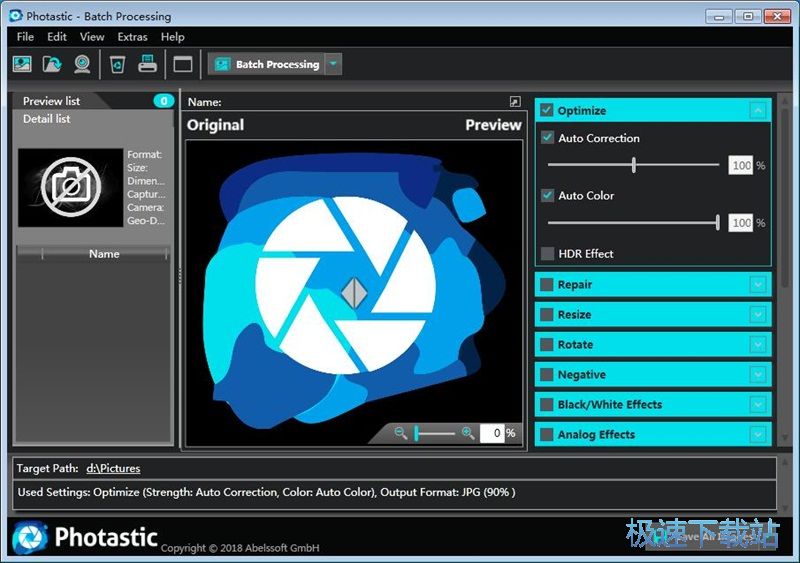Click the open folder toolbar icon

[52, 64]
